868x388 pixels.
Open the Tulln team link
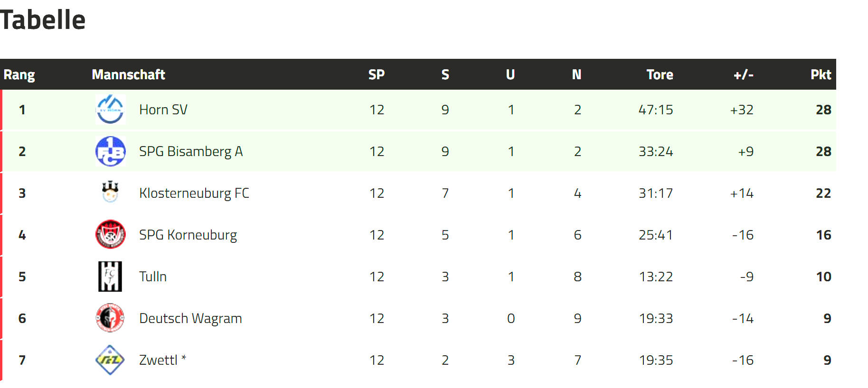click(153, 277)
